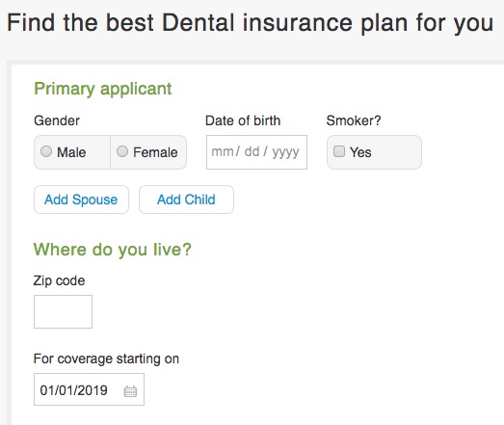Click the 'Primary applicant' green heading
Screen dimensions: 504x425
103,89
